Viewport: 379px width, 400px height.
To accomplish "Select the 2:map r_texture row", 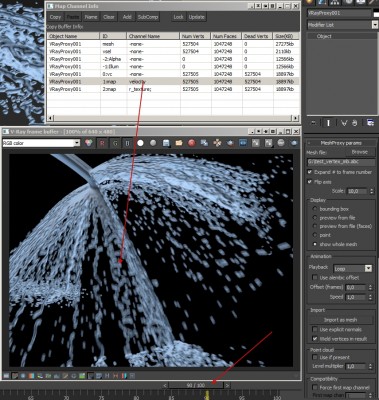I will click(x=173, y=89).
